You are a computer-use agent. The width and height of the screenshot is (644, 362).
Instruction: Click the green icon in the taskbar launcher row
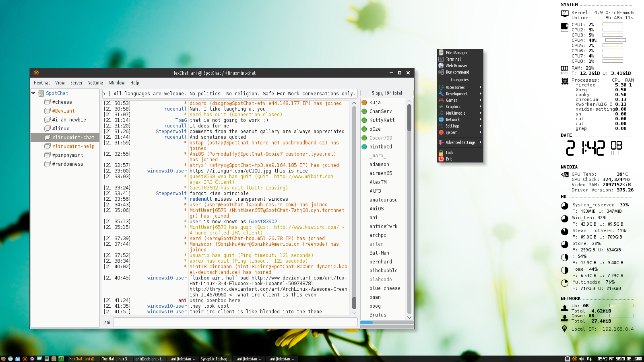coord(61,359)
